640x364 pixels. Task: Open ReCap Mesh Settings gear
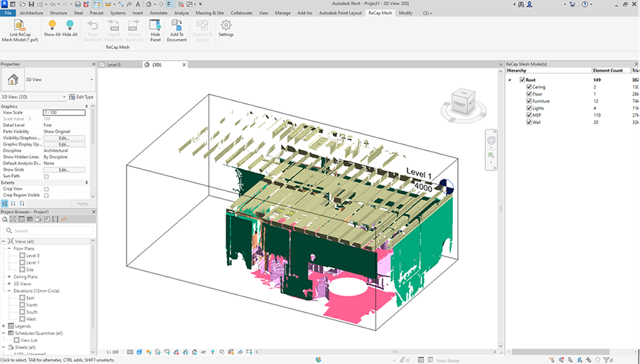(225, 26)
